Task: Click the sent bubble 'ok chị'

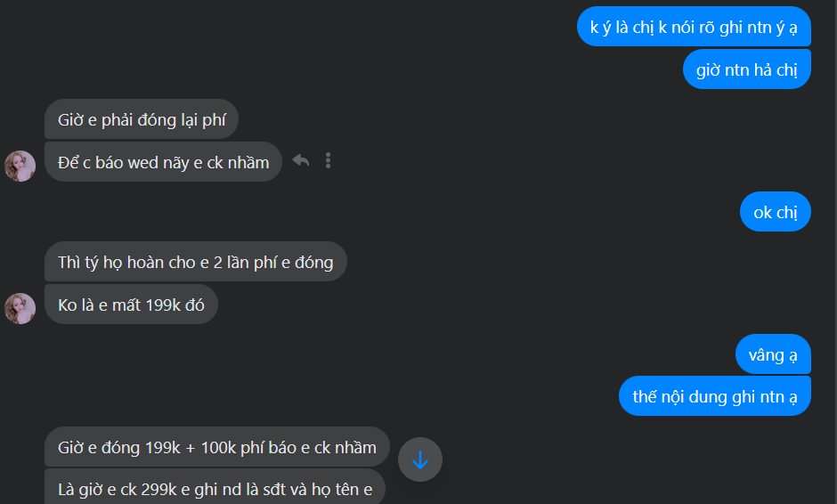Action: point(775,212)
